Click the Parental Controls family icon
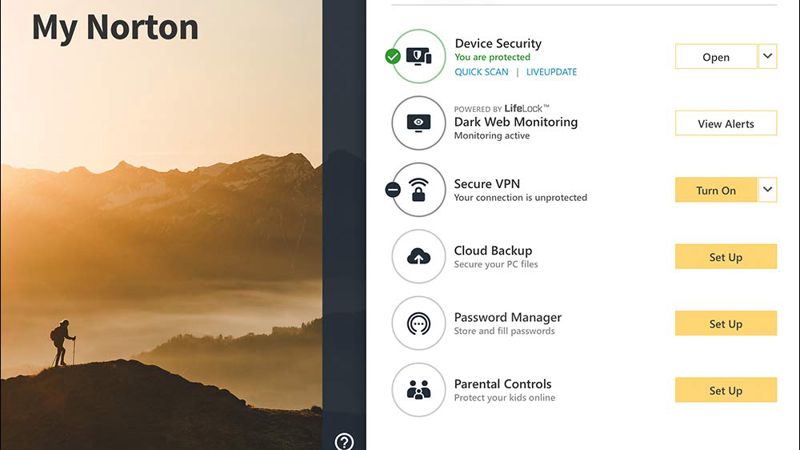This screenshot has height=450, width=800. (418, 390)
